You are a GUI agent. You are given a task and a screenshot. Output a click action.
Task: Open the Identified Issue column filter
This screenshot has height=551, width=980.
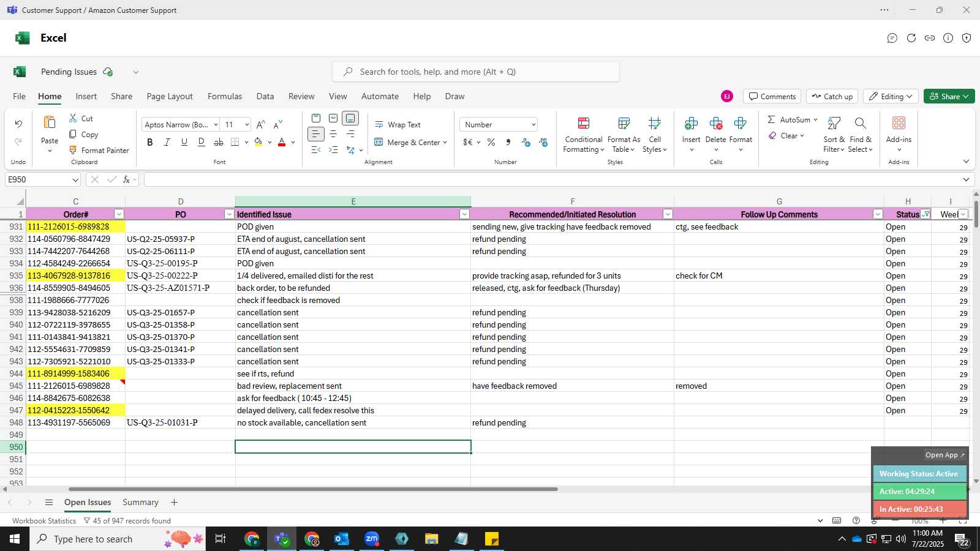[464, 214]
